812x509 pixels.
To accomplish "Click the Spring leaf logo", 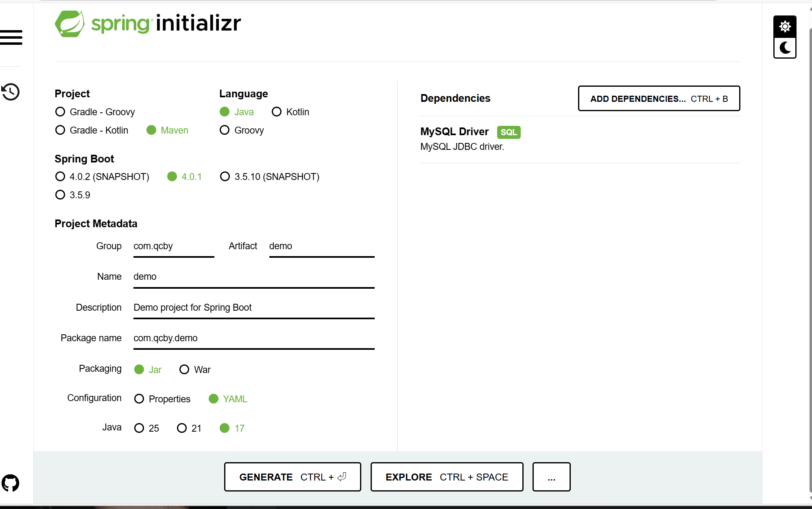I will [70, 24].
